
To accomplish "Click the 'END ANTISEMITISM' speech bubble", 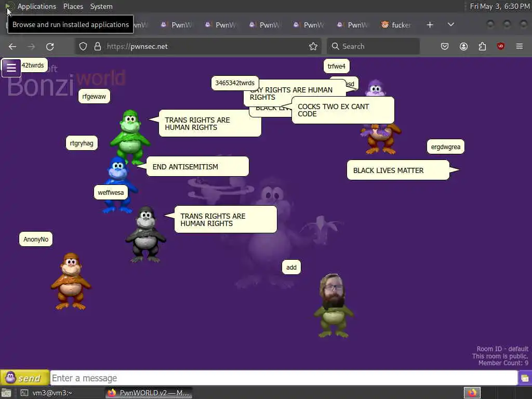I will point(197,167).
